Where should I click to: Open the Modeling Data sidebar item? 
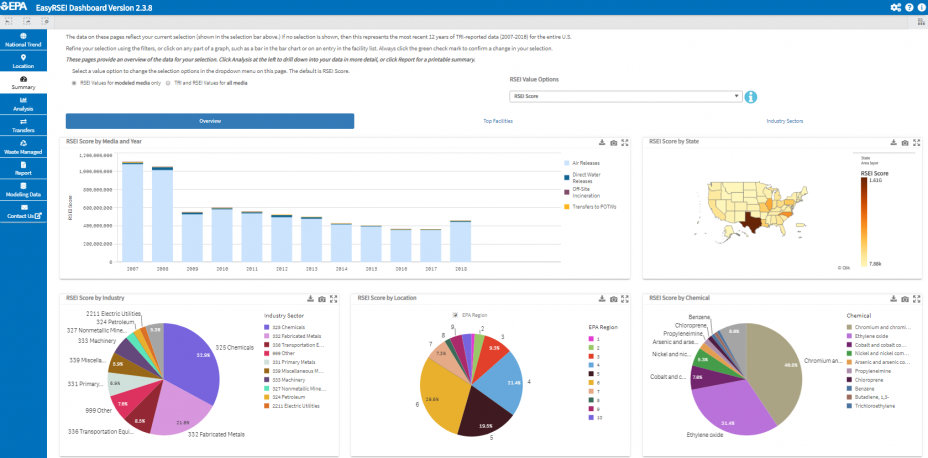click(23, 190)
